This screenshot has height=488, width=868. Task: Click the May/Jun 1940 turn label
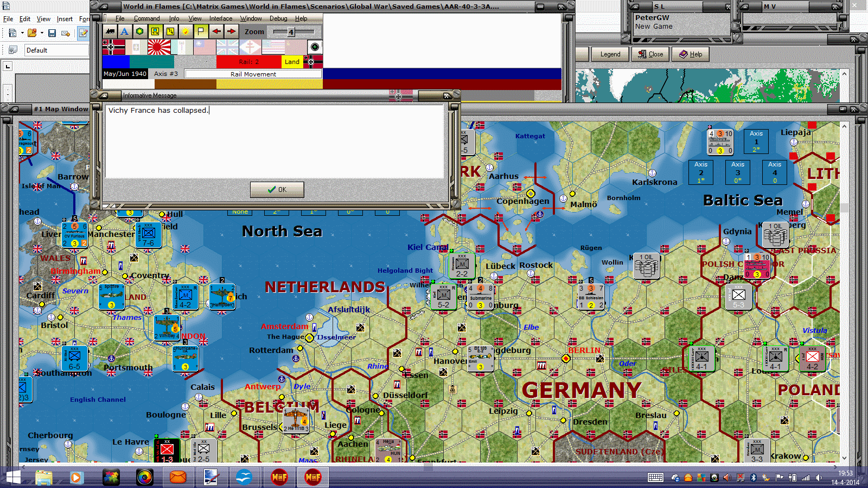click(x=125, y=74)
